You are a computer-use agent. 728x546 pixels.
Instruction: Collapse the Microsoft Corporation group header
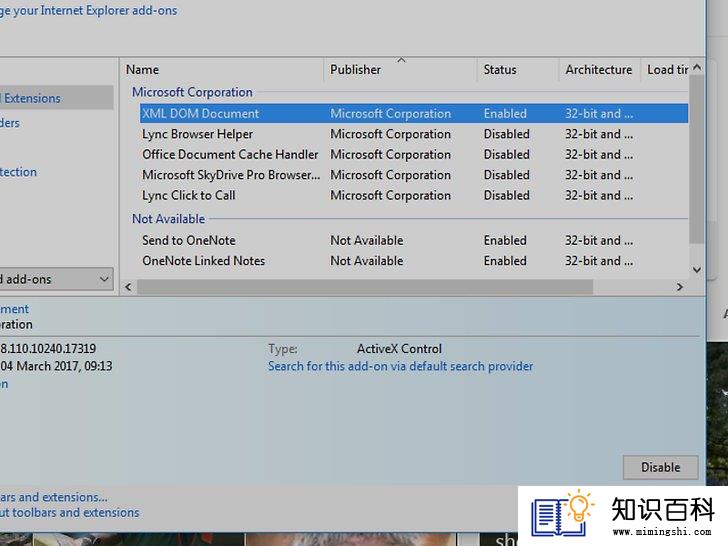(192, 92)
